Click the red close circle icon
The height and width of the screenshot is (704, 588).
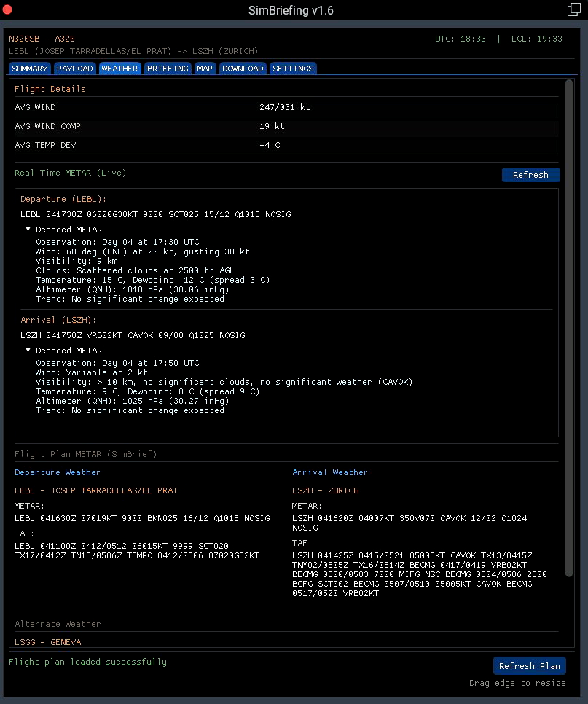click(9, 9)
